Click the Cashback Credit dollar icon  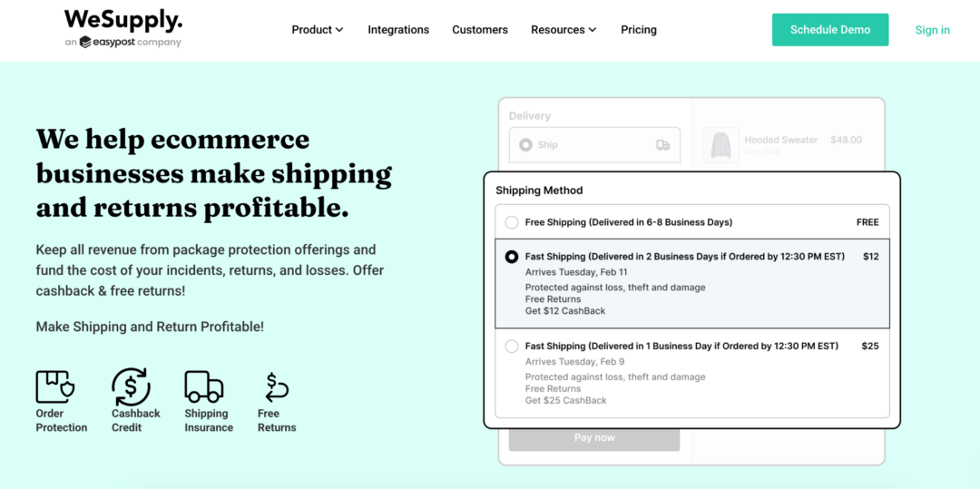point(131,386)
